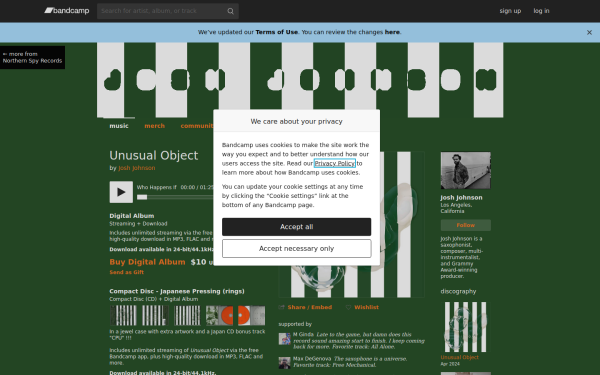Click Share / Embed

tap(310, 307)
